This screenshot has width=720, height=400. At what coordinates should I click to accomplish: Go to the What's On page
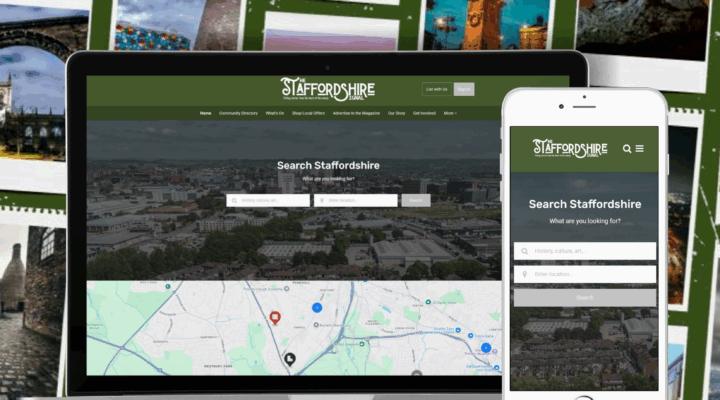275,113
